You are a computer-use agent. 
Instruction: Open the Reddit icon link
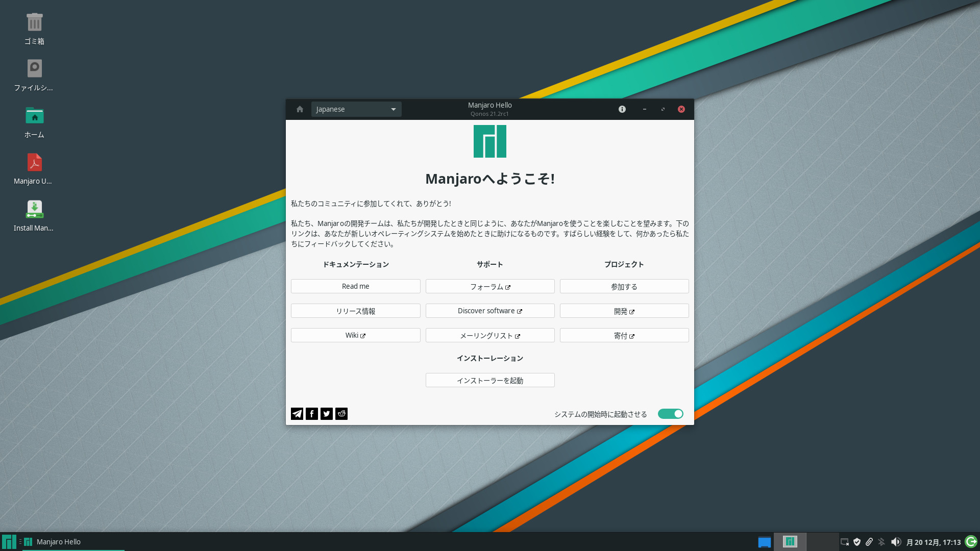pos(341,414)
